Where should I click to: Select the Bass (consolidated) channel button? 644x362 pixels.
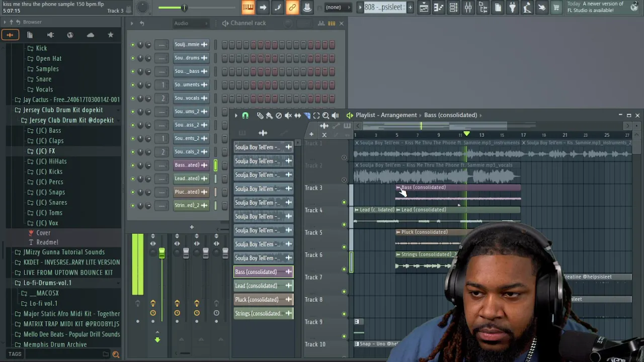[191, 165]
